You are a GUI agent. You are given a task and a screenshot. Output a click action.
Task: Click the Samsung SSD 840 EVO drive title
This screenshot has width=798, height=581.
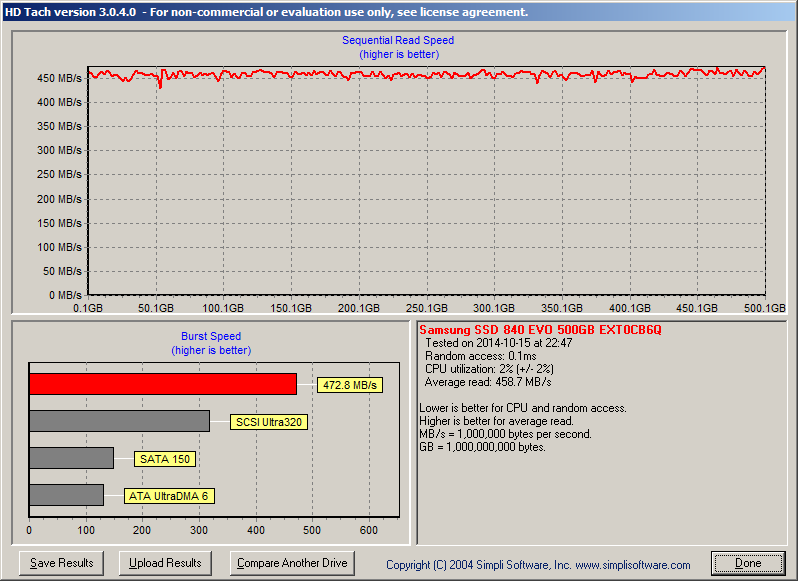click(540, 330)
